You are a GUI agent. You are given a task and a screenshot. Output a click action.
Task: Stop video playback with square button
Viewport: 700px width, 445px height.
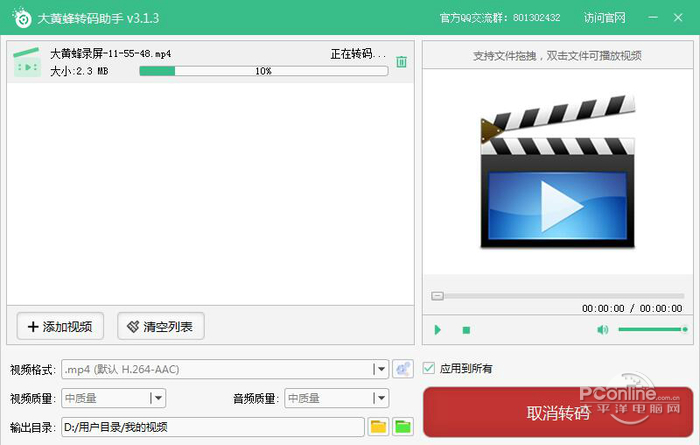(x=466, y=330)
